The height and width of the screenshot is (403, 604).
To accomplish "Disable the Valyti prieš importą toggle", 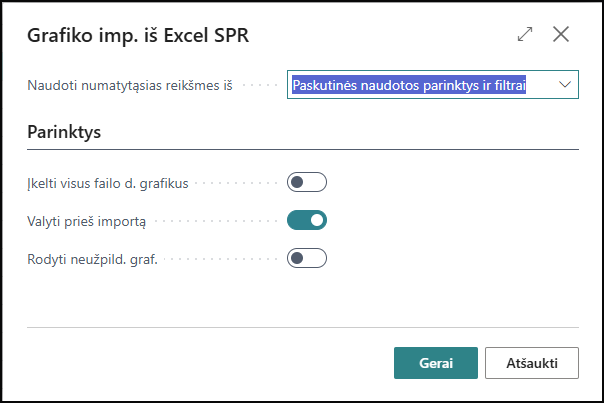I will (307, 220).
